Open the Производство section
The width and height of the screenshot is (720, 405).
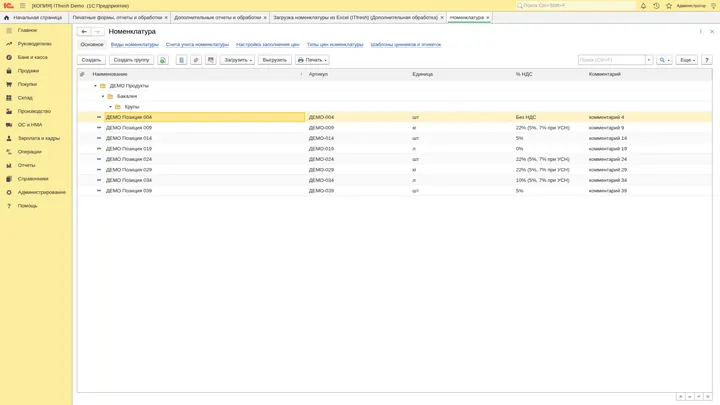tap(34, 111)
